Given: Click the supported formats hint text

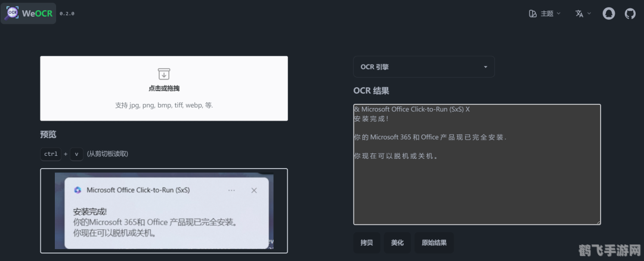Looking at the screenshot, I should pos(164,105).
